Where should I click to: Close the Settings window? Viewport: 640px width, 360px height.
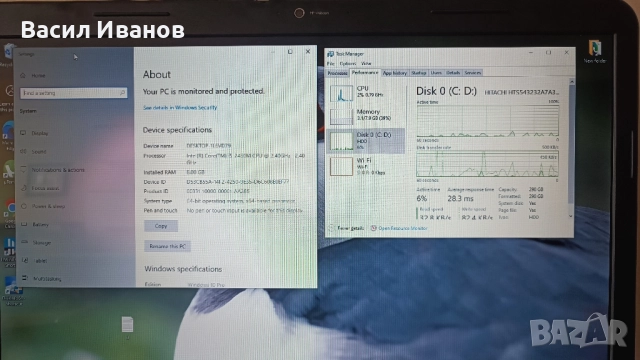[308, 51]
